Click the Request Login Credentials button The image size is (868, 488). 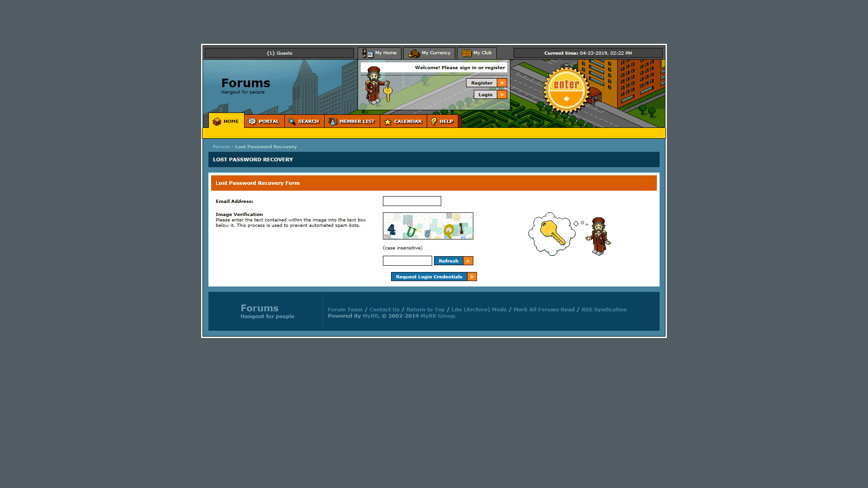[x=434, y=277]
